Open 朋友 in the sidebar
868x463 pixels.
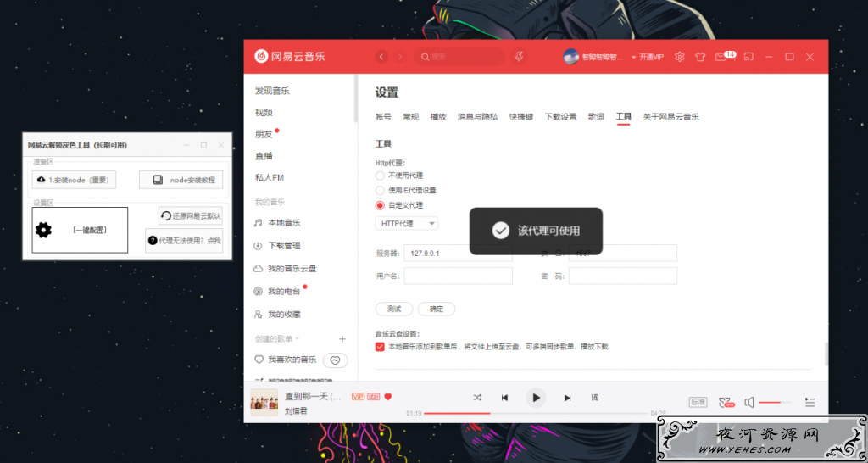click(x=264, y=134)
